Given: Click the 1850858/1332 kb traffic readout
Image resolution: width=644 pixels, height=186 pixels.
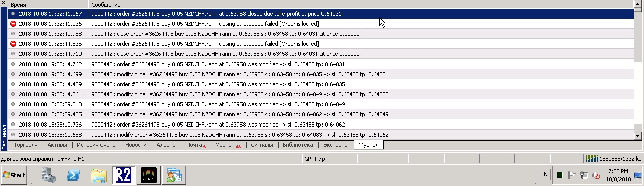Looking at the screenshot, I should point(620,159).
